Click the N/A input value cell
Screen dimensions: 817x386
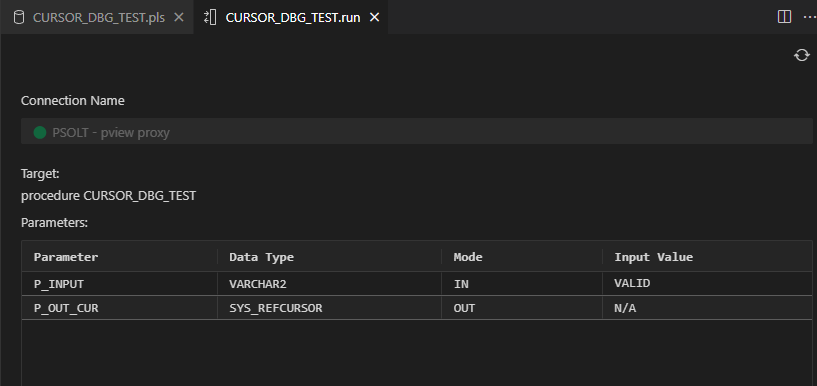click(707, 308)
